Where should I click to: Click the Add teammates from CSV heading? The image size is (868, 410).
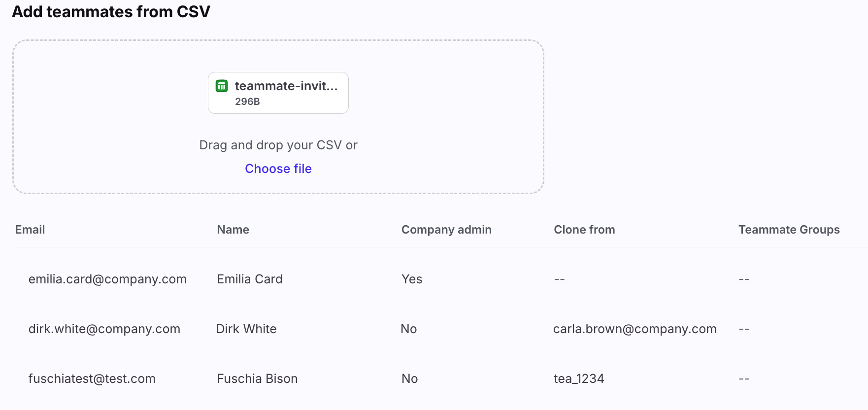[111, 12]
